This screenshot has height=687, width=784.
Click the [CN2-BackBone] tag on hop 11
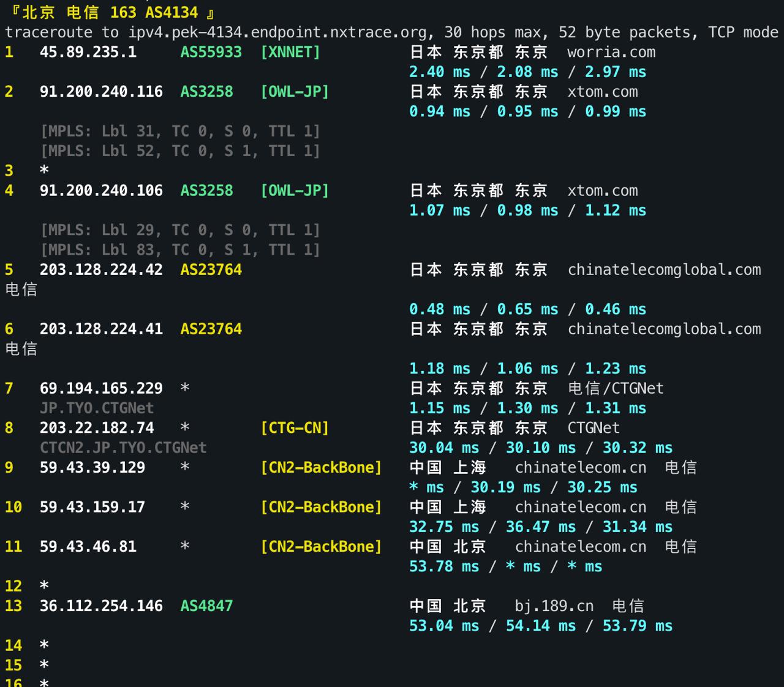coord(321,546)
